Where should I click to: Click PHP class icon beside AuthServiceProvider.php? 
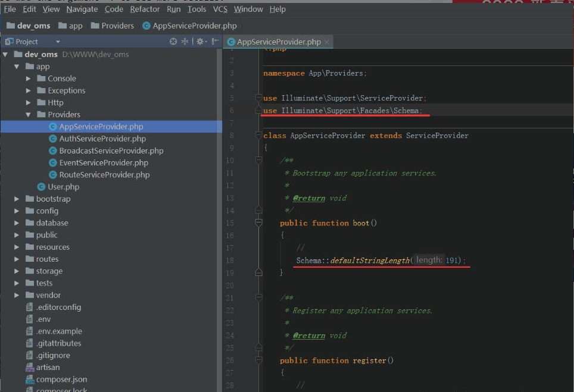[53, 139]
